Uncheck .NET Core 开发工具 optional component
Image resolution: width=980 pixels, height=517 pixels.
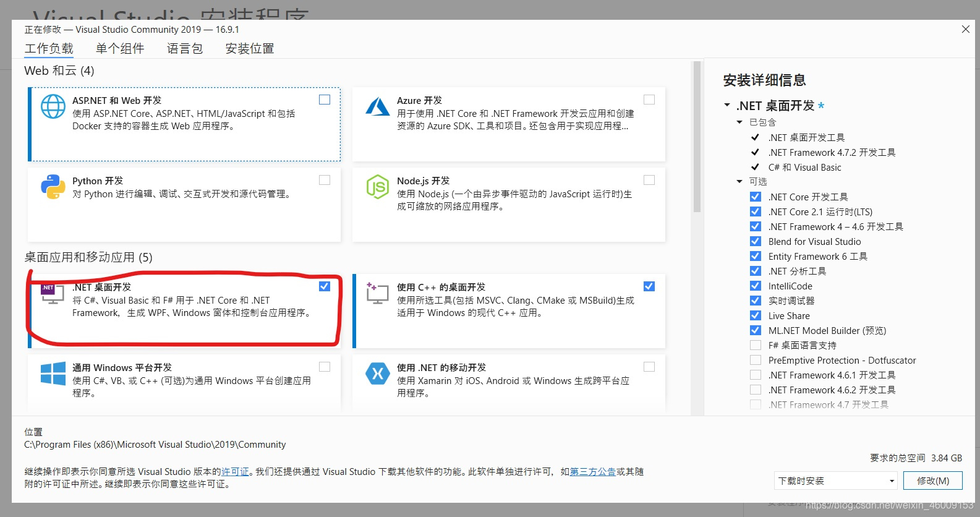tap(756, 197)
